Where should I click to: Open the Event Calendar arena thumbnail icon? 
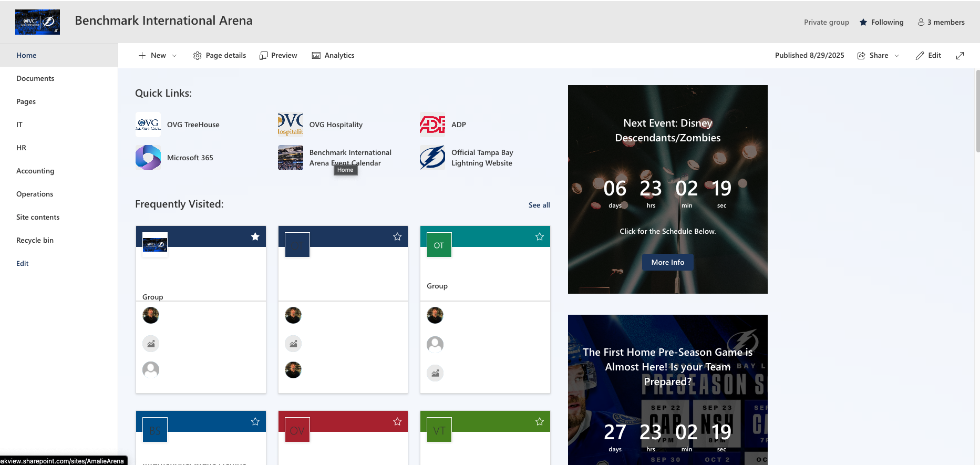coord(291,158)
